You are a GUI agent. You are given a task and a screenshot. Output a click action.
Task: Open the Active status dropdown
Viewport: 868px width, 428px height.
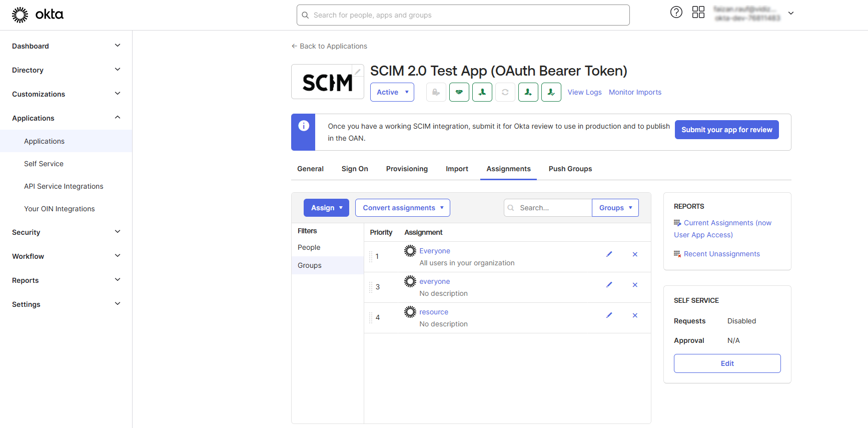(x=392, y=92)
